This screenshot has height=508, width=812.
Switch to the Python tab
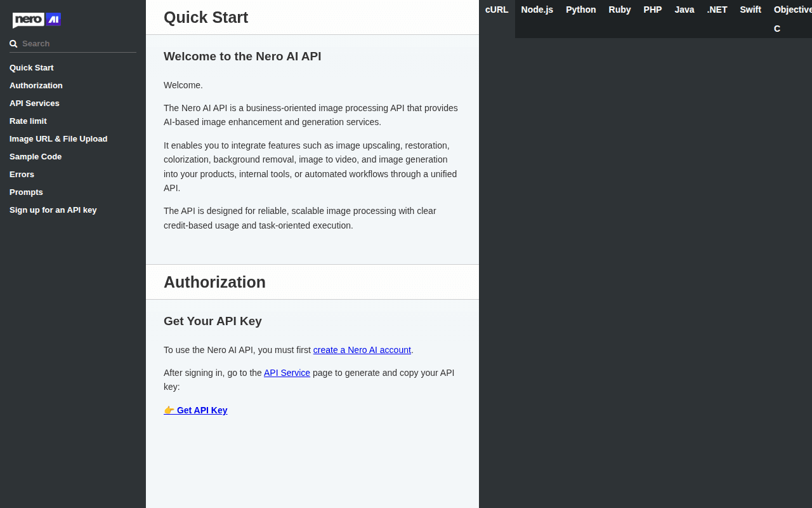pyautogui.click(x=581, y=10)
